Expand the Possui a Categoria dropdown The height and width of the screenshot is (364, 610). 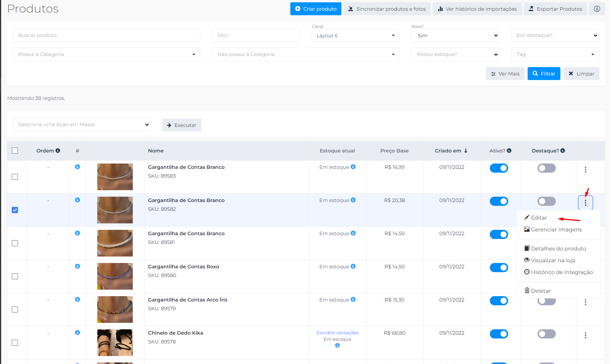[x=106, y=55]
